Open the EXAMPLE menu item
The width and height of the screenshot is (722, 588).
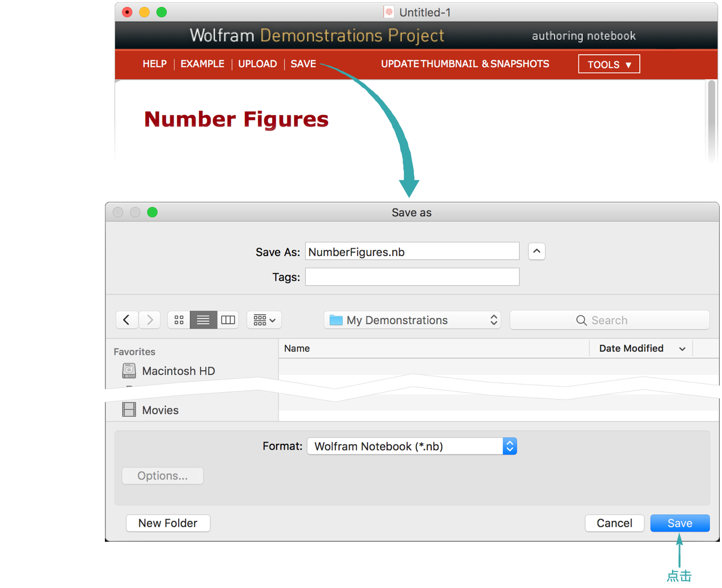pyautogui.click(x=202, y=64)
